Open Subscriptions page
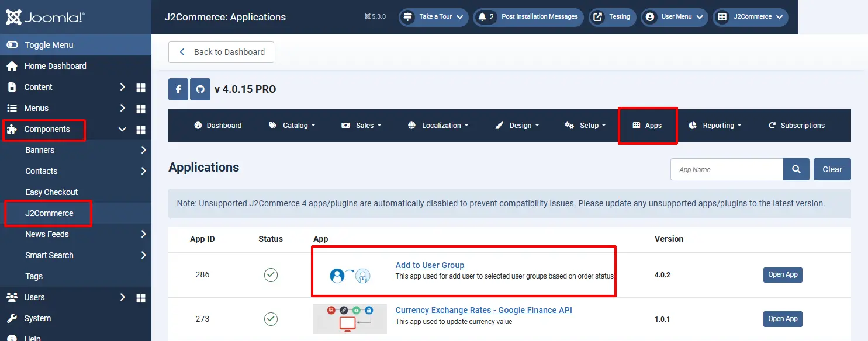Image resolution: width=868 pixels, height=341 pixels. 797,126
